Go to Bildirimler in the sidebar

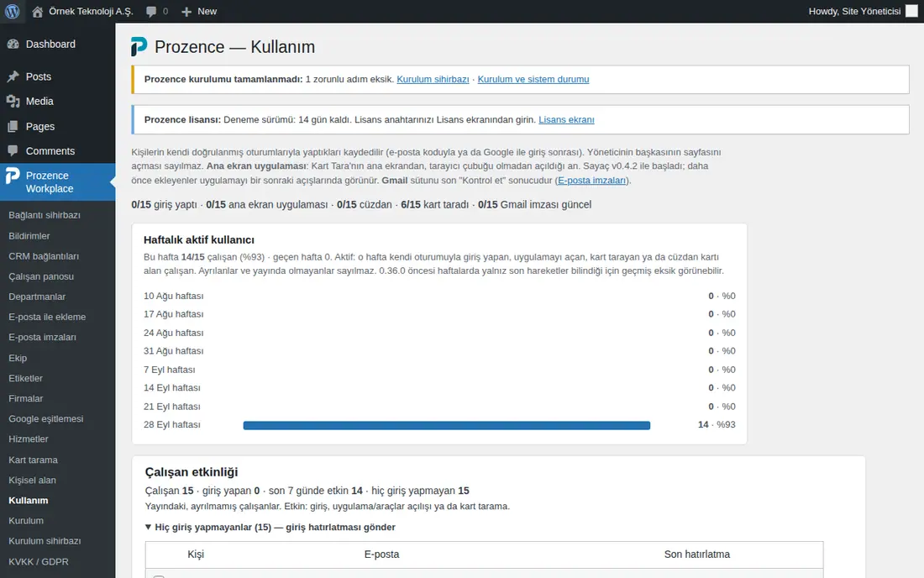(x=29, y=236)
